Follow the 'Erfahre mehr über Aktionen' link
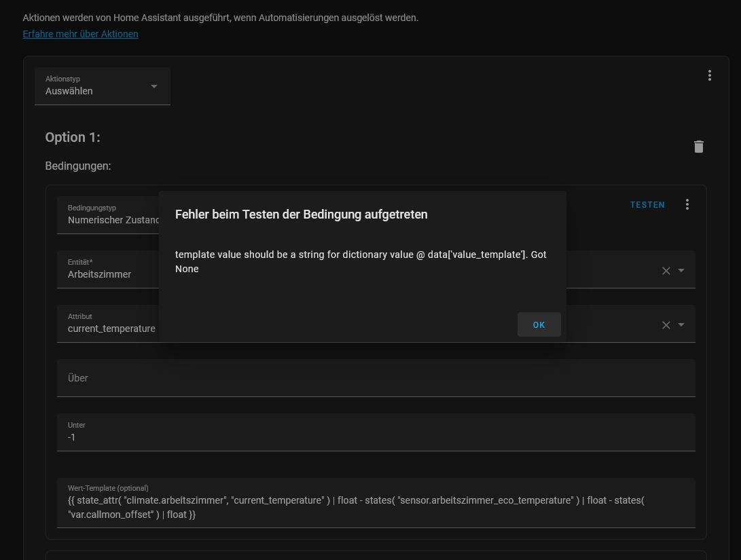 pos(80,34)
